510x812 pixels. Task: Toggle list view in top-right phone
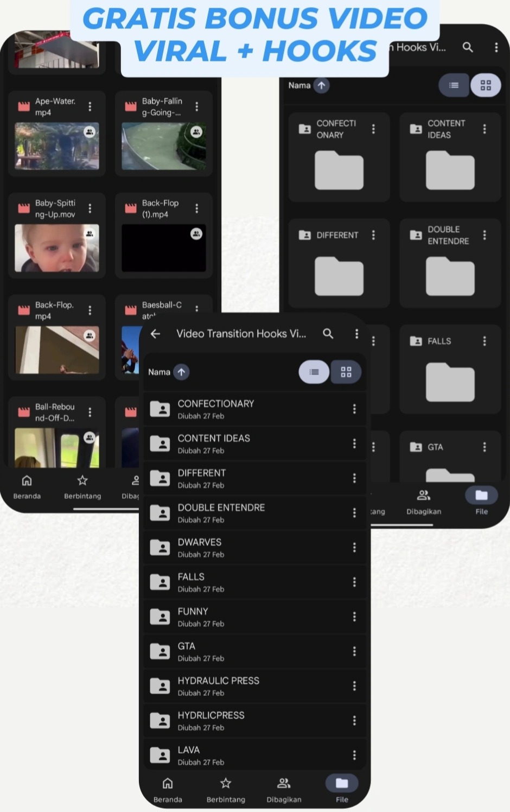click(454, 85)
